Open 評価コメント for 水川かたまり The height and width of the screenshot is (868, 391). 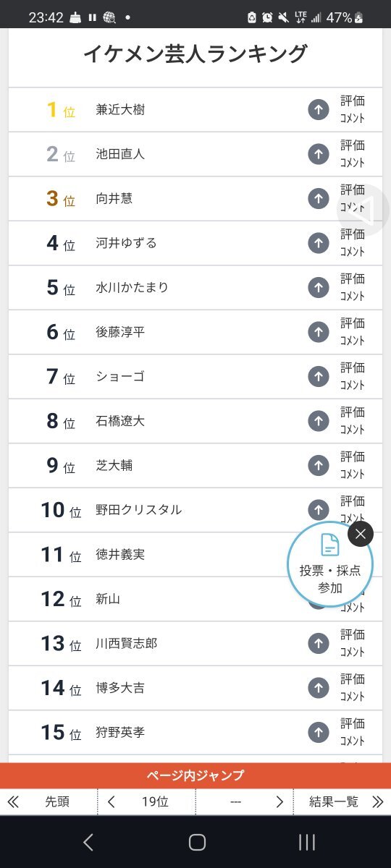point(353,288)
